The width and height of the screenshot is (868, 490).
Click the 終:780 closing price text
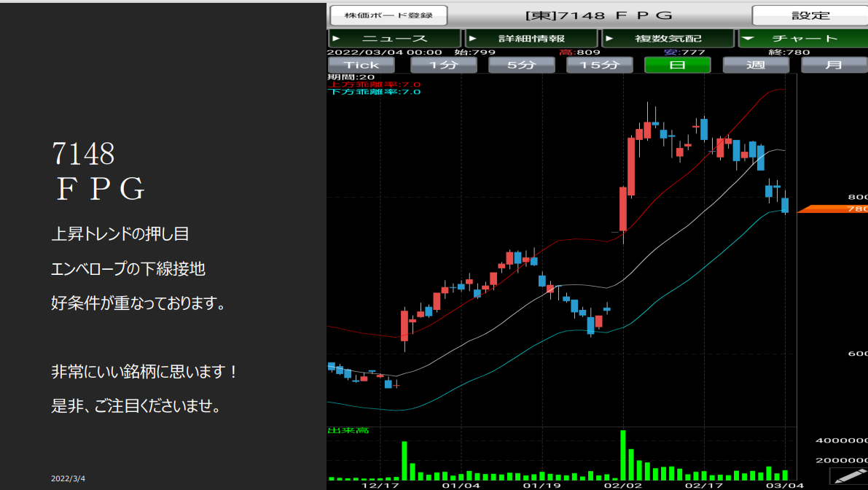[789, 52]
